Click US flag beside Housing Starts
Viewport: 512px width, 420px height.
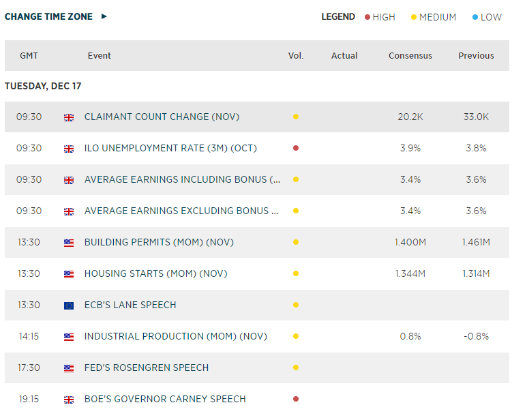(x=69, y=274)
